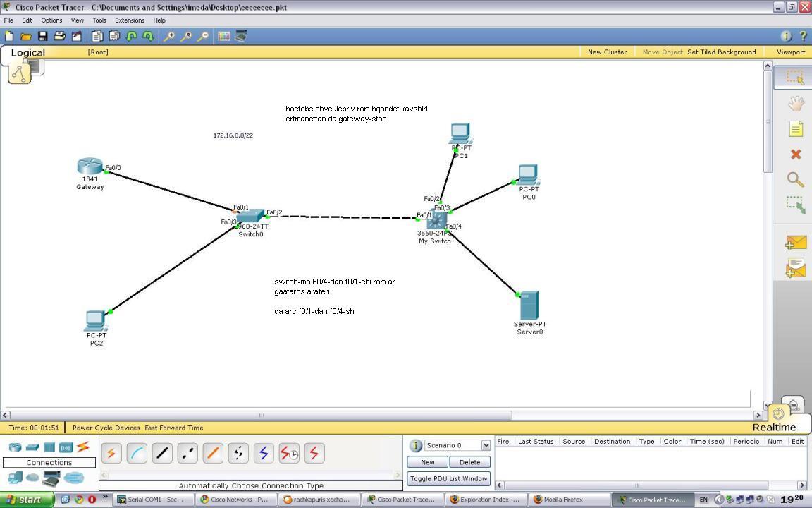
Task: Select the Wireless Devices category
Action: pyautogui.click(x=66, y=447)
